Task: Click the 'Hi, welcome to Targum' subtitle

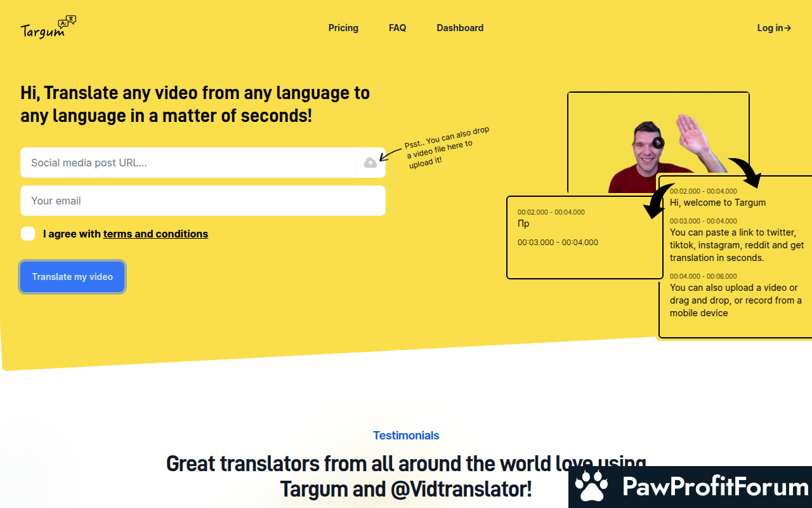Action: (x=717, y=203)
